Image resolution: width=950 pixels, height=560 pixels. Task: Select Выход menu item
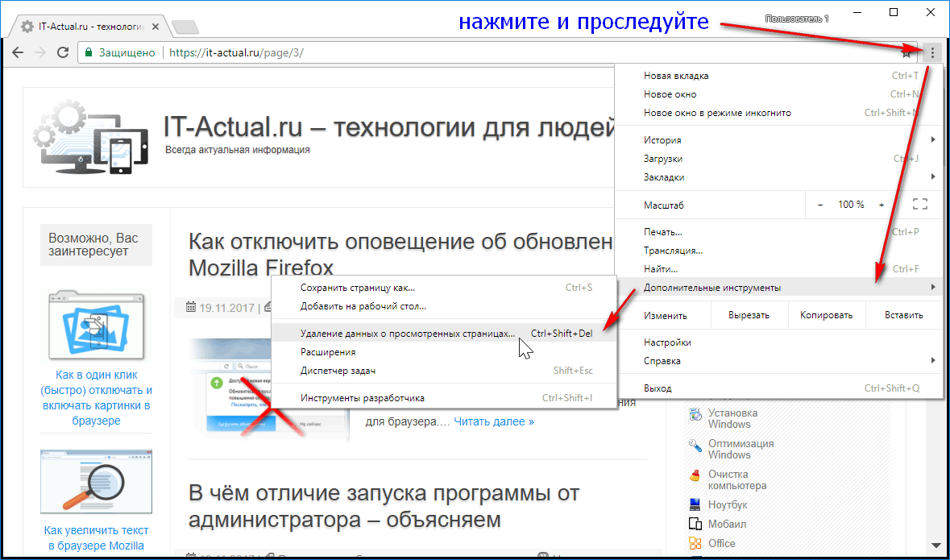pos(778,388)
